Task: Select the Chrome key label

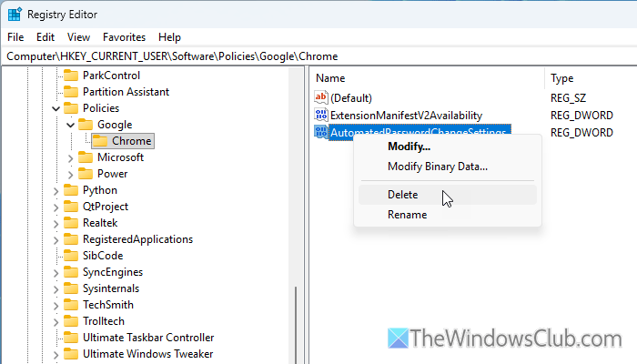Action: (132, 141)
